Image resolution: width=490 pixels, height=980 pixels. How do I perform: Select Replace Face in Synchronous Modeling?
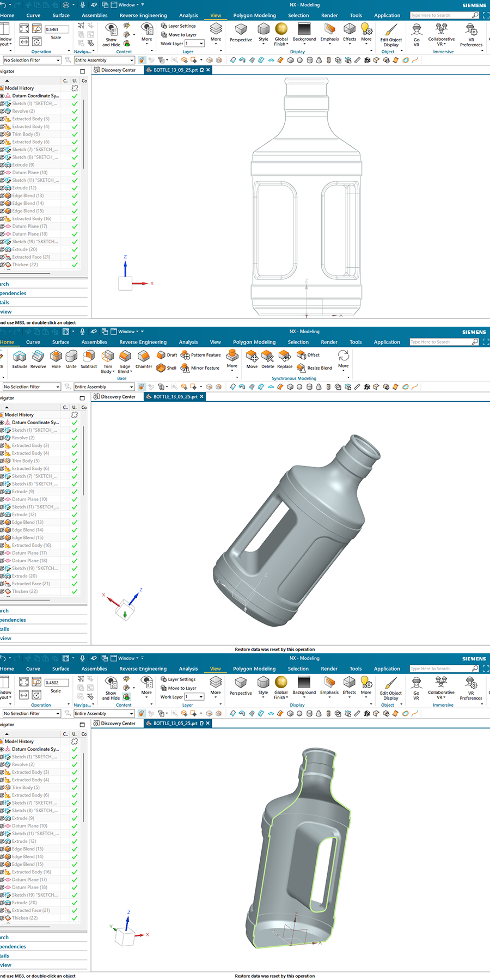(x=285, y=359)
